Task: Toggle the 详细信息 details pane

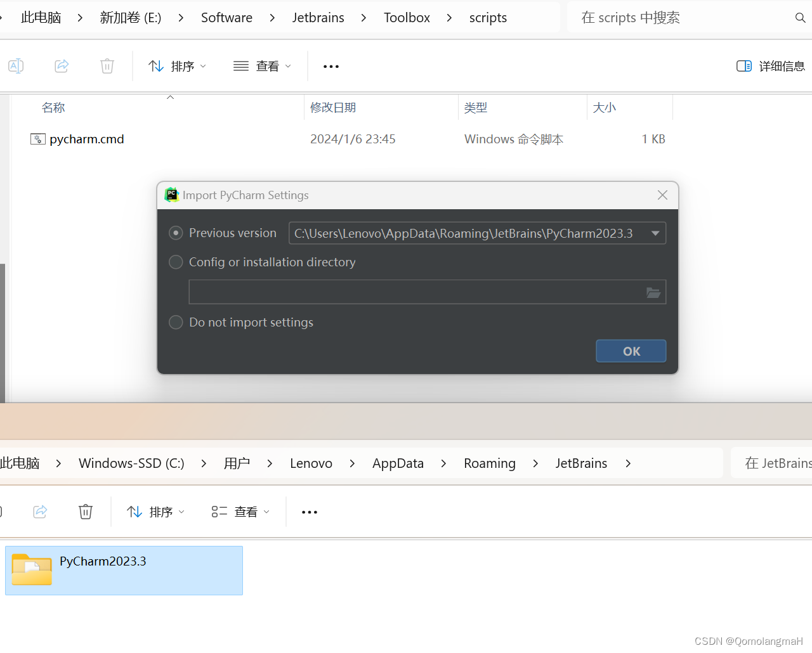Action: pos(771,67)
